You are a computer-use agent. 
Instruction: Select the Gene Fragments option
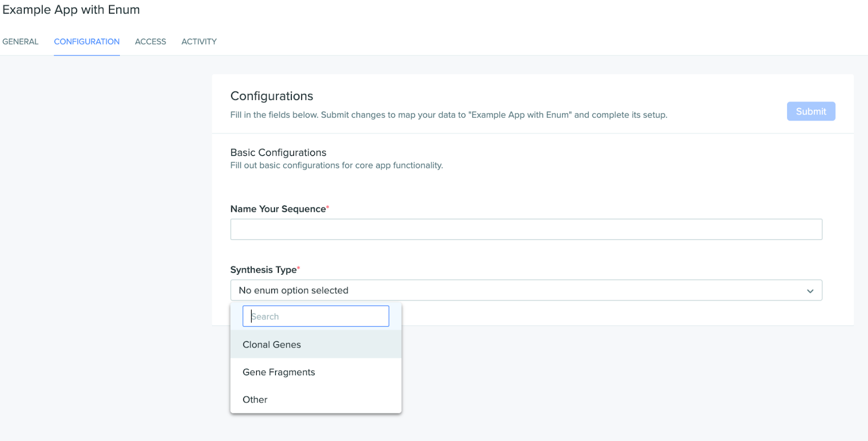coord(316,372)
